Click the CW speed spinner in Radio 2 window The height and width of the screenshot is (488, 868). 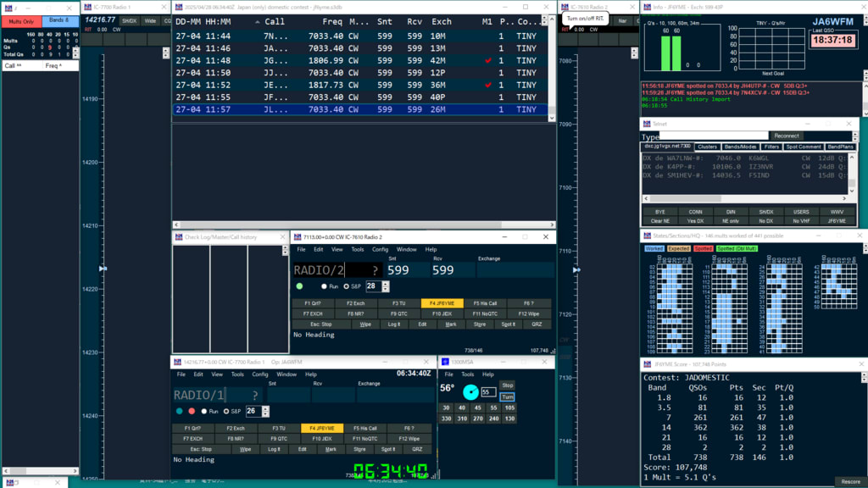pos(386,286)
